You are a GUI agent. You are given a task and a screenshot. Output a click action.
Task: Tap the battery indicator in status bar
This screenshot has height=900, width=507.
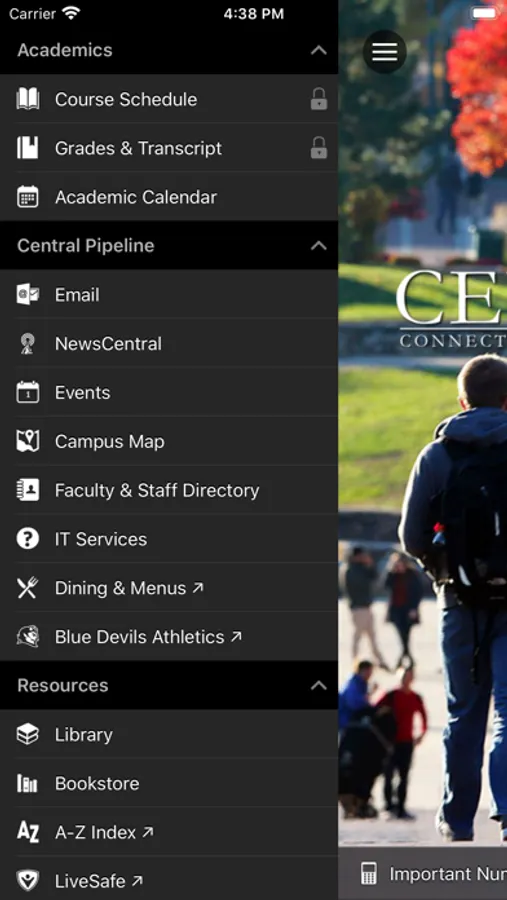[x=484, y=13]
